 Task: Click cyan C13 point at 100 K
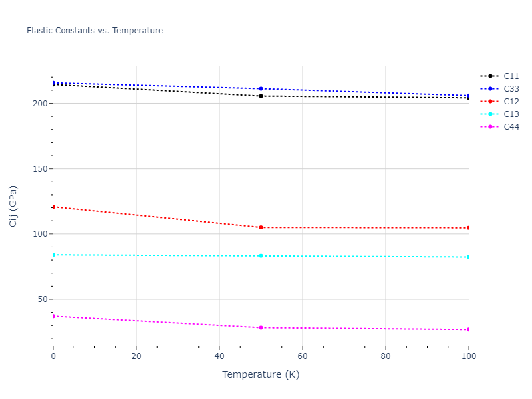click(468, 257)
